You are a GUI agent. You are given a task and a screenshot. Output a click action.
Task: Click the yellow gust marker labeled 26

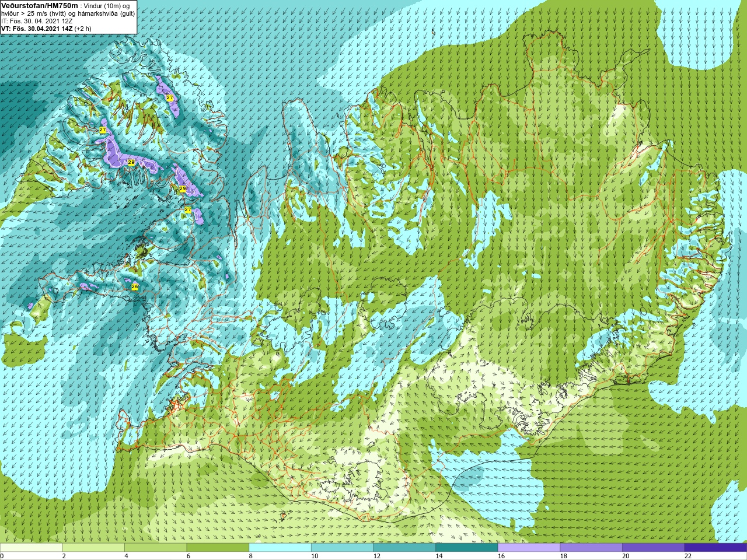tap(135, 286)
